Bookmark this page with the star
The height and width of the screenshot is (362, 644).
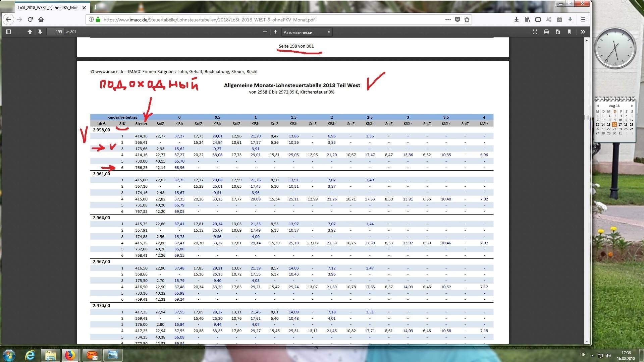coord(467,20)
